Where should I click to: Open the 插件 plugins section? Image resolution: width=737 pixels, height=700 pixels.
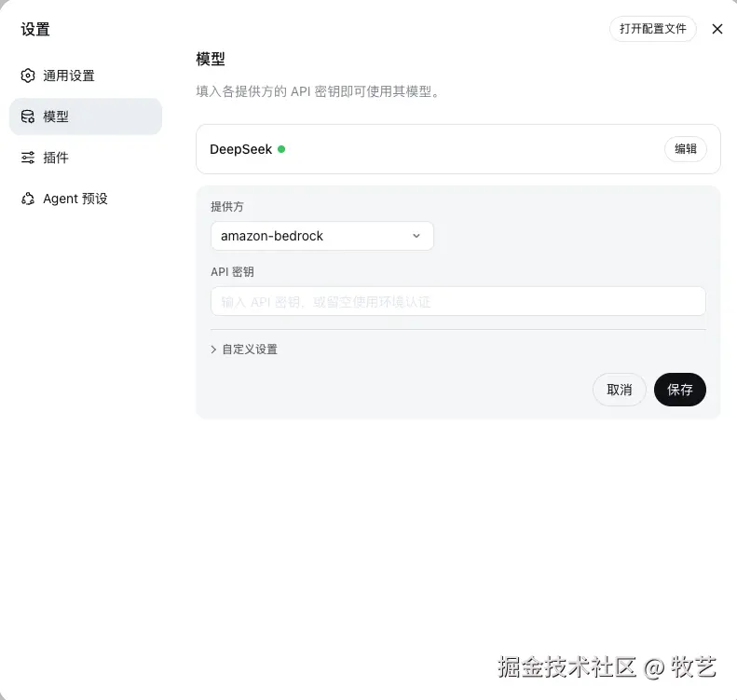tap(86, 158)
